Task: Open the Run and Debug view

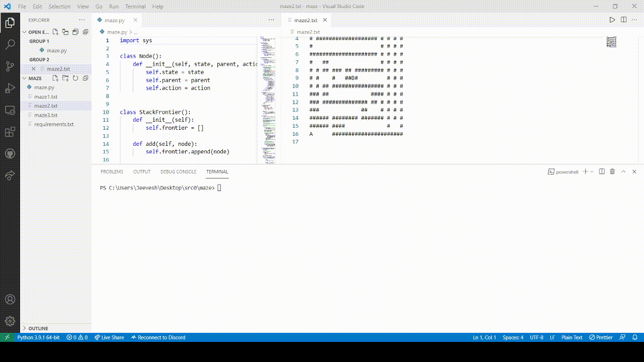Action: [x=10, y=88]
